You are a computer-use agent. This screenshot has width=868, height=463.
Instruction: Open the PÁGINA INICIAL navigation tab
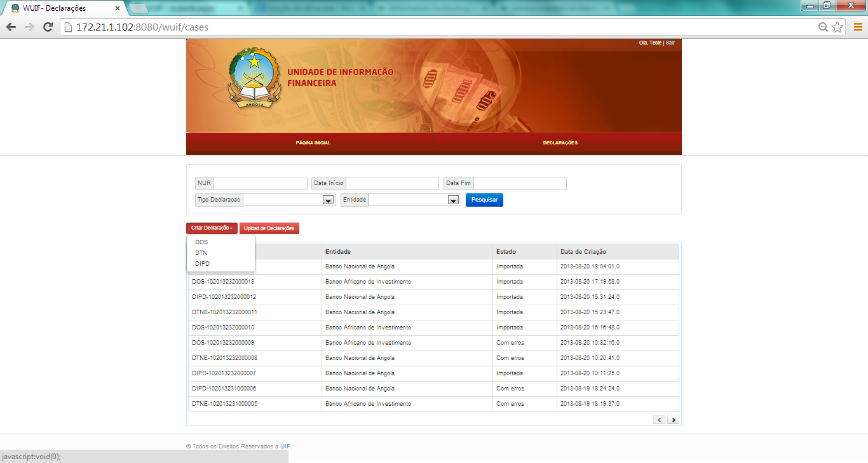point(313,143)
